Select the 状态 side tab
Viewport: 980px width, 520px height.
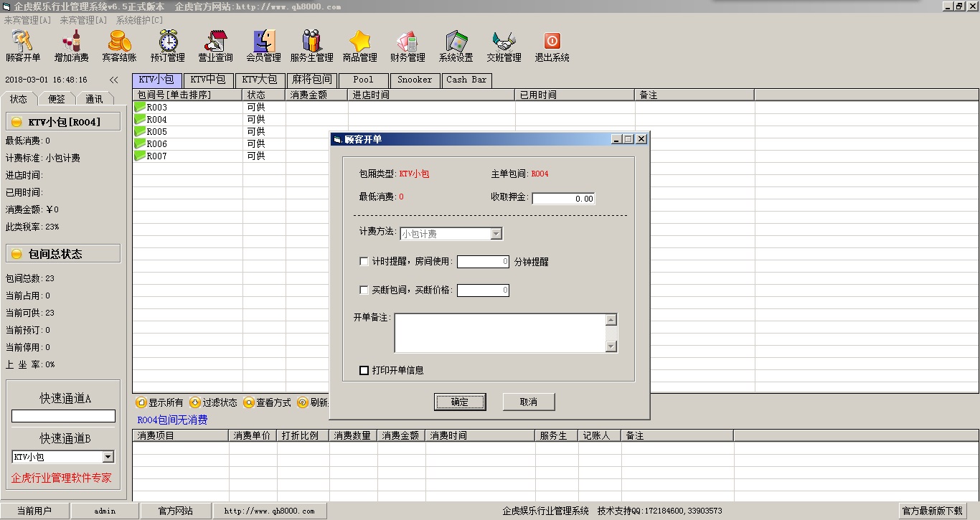19,99
